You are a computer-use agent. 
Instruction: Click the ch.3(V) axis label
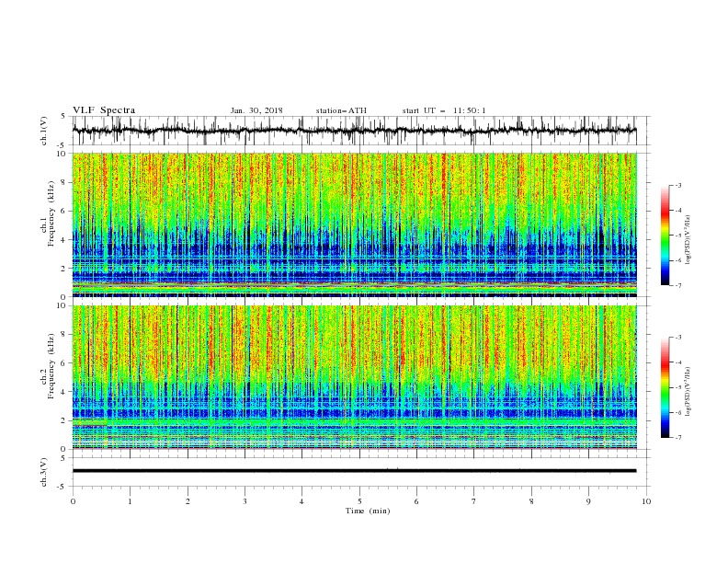tap(44, 472)
